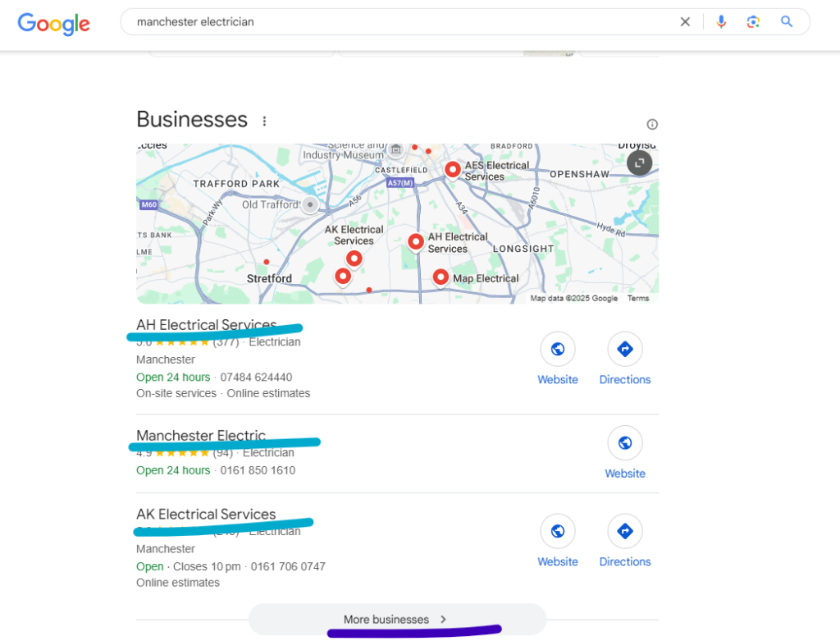840x641 pixels.
Task: Click the Businesses heading
Action: point(192,120)
